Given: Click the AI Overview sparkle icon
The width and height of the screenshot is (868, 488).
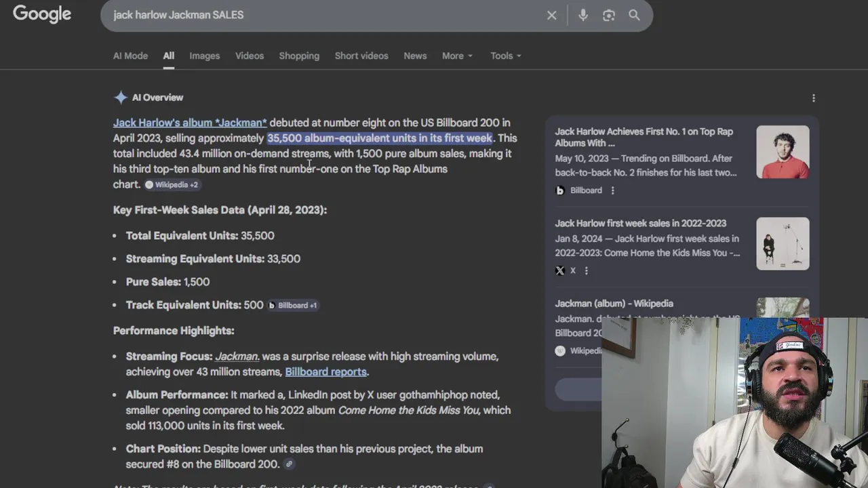Looking at the screenshot, I should [x=120, y=98].
